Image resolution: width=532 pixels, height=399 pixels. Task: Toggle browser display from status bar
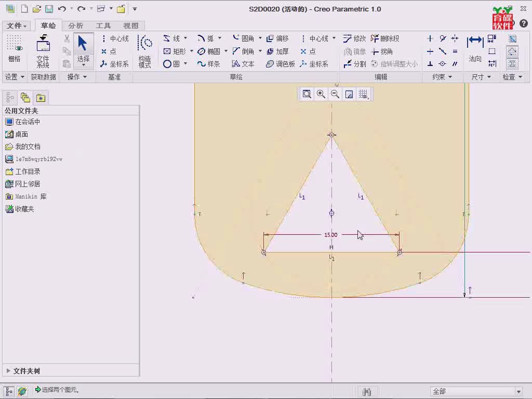tap(22, 392)
